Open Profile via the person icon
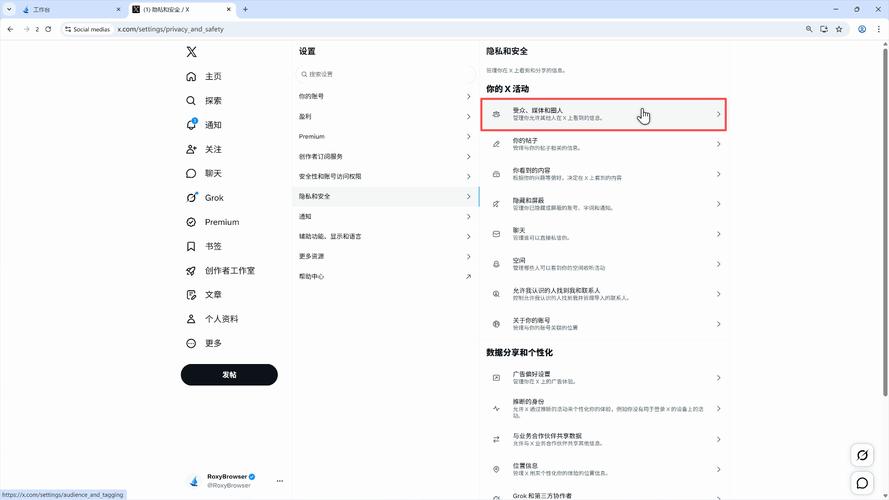 191,319
